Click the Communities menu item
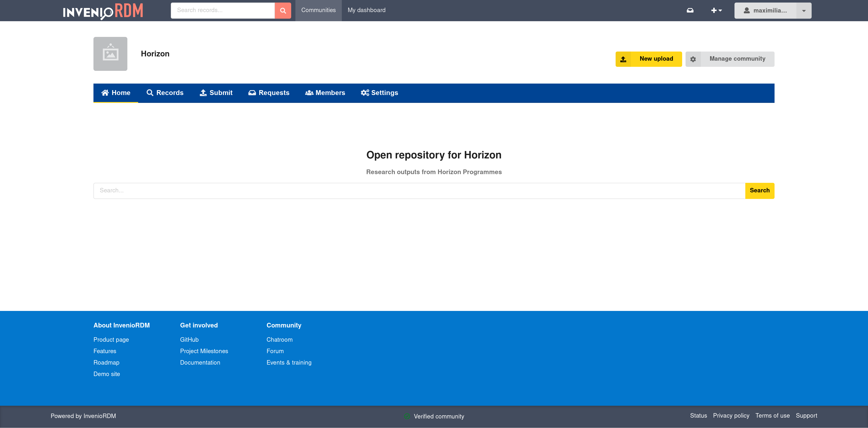 [319, 10]
